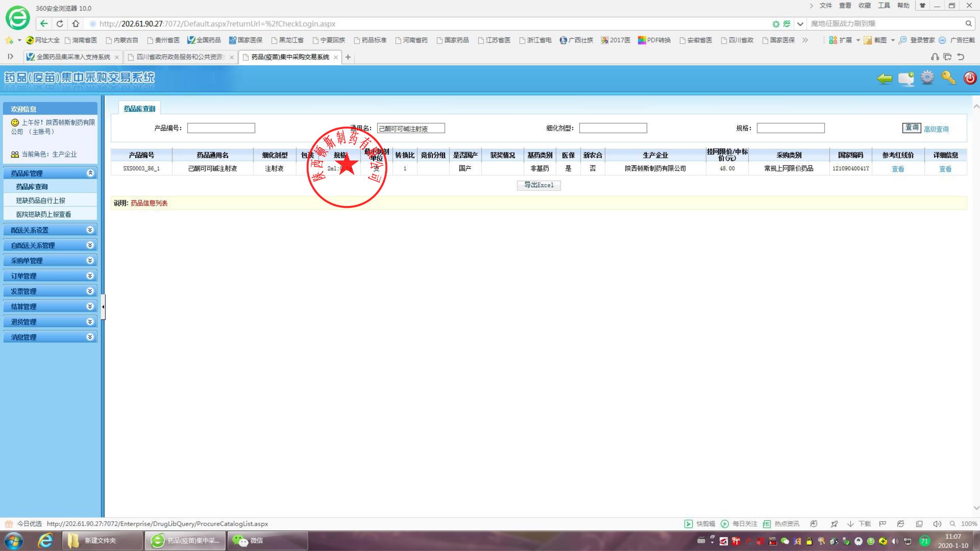Click the 药品库查询 content tab
Screen dimensions: 980x551
[x=140, y=108]
